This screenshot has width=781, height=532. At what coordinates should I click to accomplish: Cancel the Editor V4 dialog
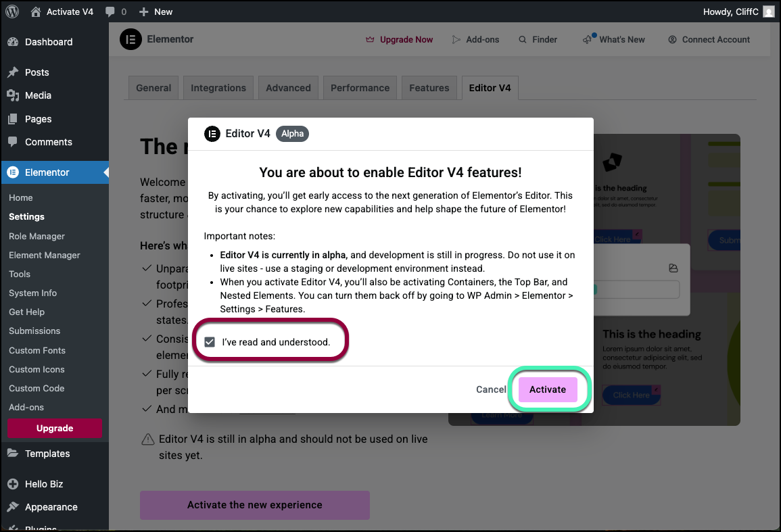(x=491, y=389)
